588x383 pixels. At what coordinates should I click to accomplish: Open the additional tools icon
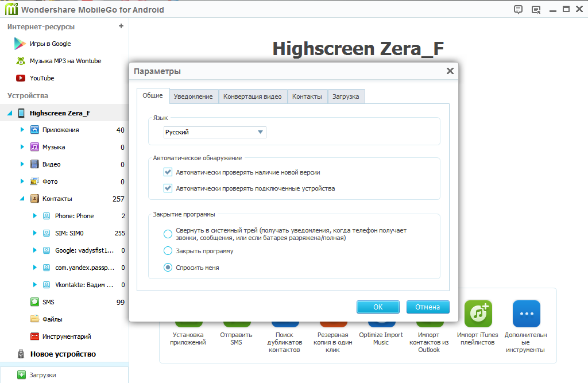click(526, 314)
